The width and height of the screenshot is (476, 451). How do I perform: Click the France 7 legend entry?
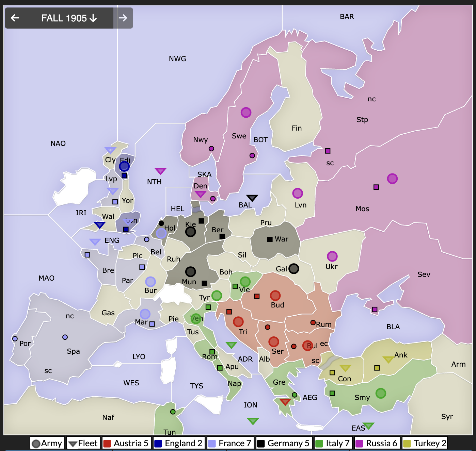(x=230, y=443)
